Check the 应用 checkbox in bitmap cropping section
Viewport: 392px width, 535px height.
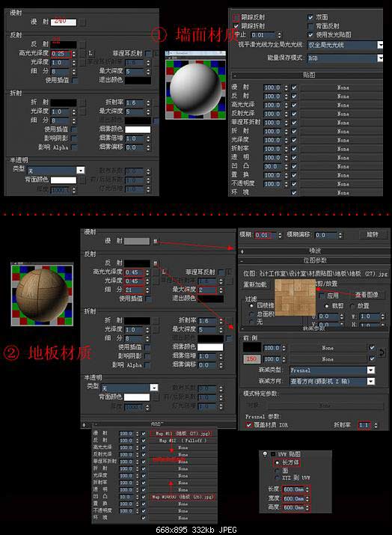coord(322,296)
